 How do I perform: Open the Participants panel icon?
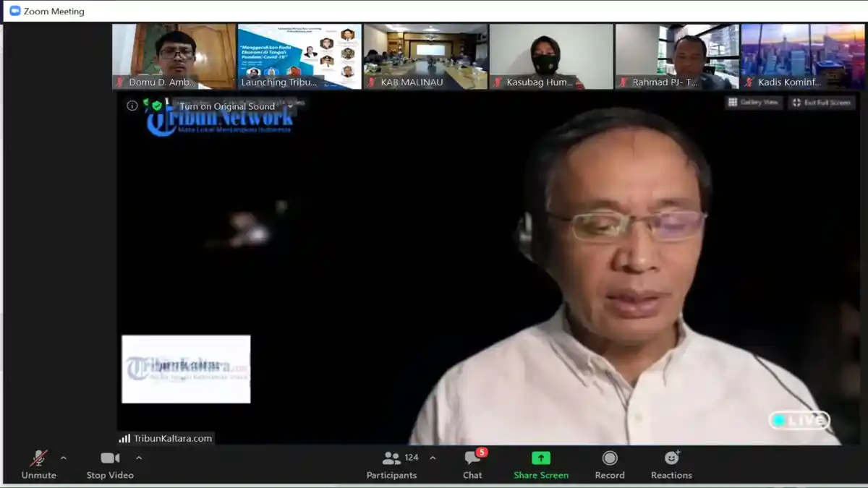tap(391, 458)
